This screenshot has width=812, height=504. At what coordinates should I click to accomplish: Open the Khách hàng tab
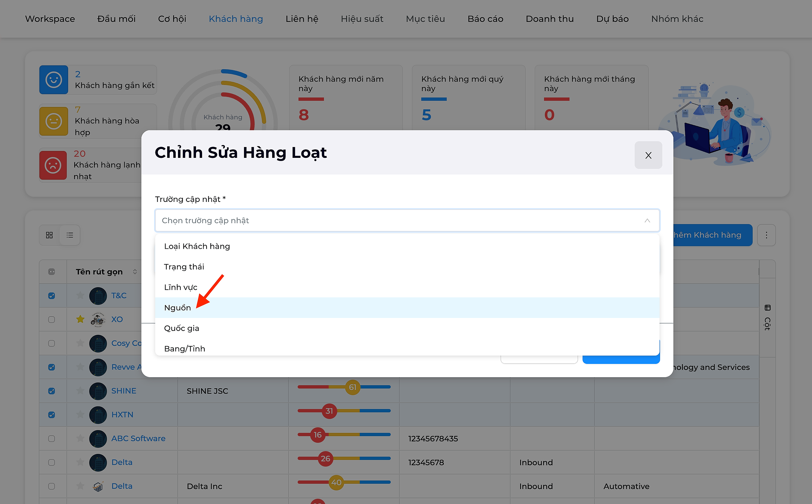point(236,19)
